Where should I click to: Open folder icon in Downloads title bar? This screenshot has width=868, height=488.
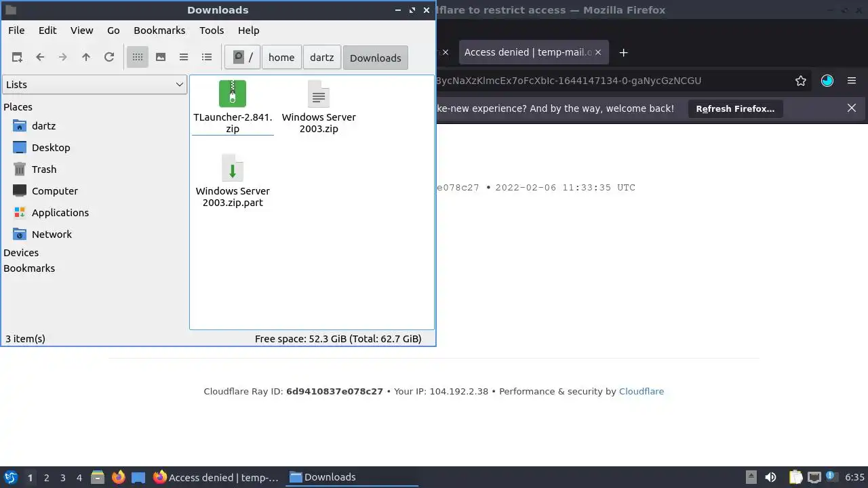(10, 10)
